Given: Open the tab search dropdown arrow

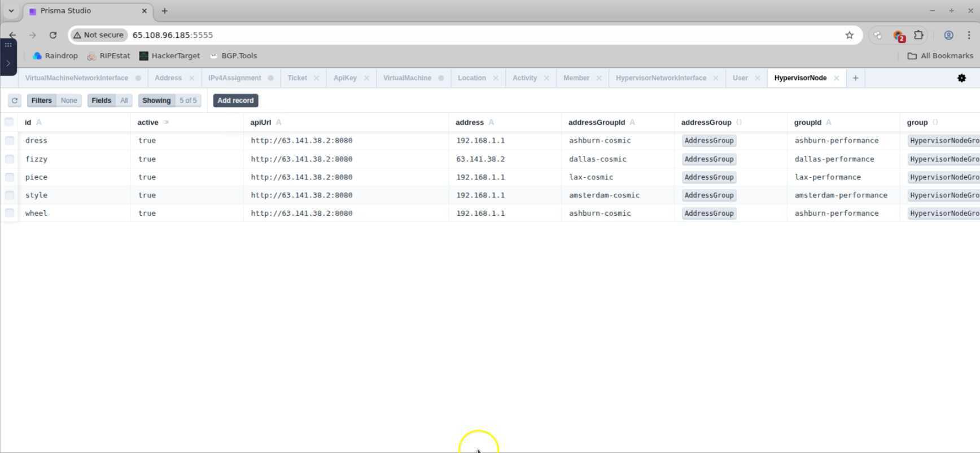Looking at the screenshot, I should pos(11,11).
